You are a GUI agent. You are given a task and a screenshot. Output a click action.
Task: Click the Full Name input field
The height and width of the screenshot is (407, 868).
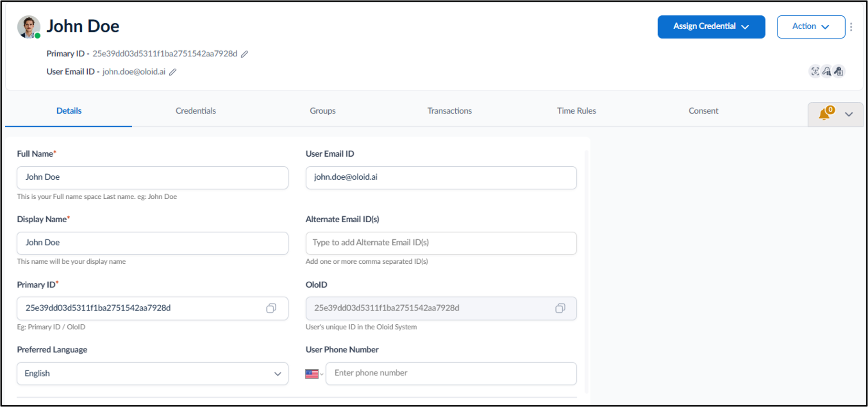click(153, 178)
